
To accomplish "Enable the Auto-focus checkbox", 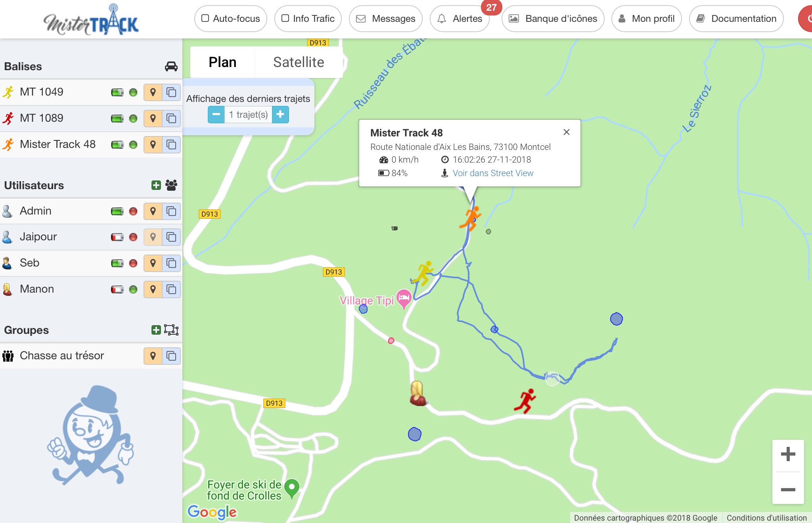I will coord(205,18).
